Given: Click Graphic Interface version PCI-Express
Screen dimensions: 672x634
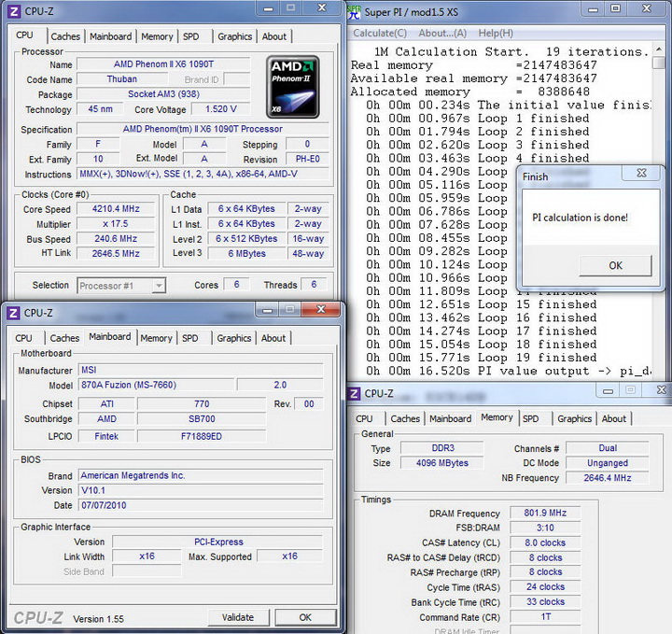Looking at the screenshot, I should point(218,542).
